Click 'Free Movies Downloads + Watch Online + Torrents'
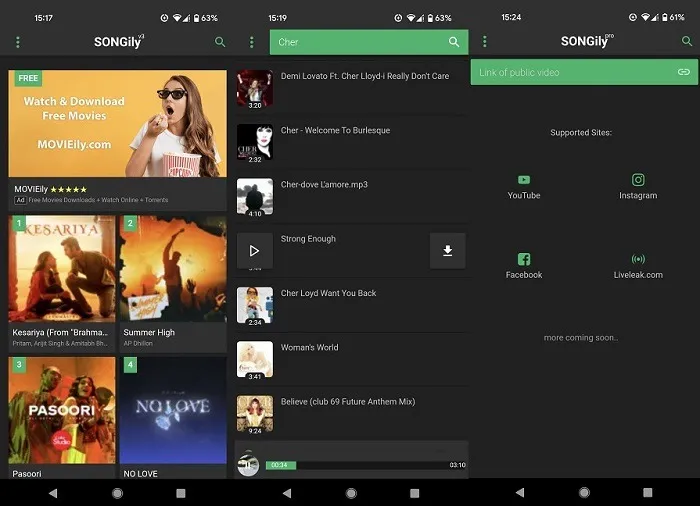The width and height of the screenshot is (700, 506). pyautogui.click(x=98, y=200)
